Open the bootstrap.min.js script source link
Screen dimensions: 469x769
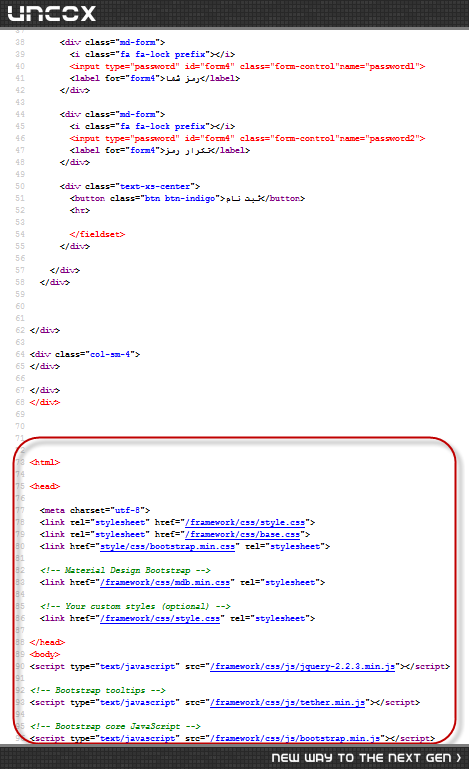tap(295, 739)
